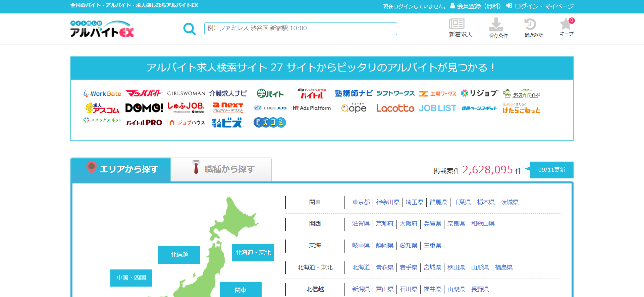Click the ディスカバイト logo
The height and width of the screenshot is (297, 644).
click(x=522, y=94)
